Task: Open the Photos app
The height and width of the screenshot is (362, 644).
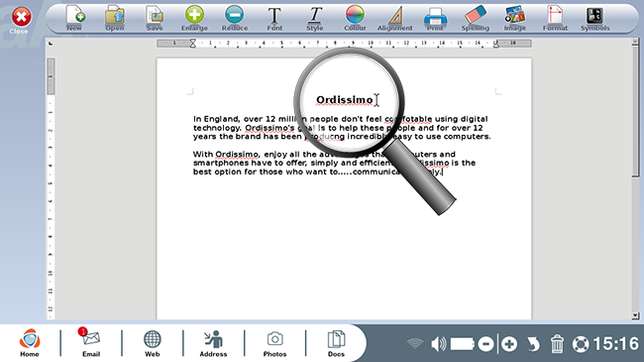Action: pos(274,343)
